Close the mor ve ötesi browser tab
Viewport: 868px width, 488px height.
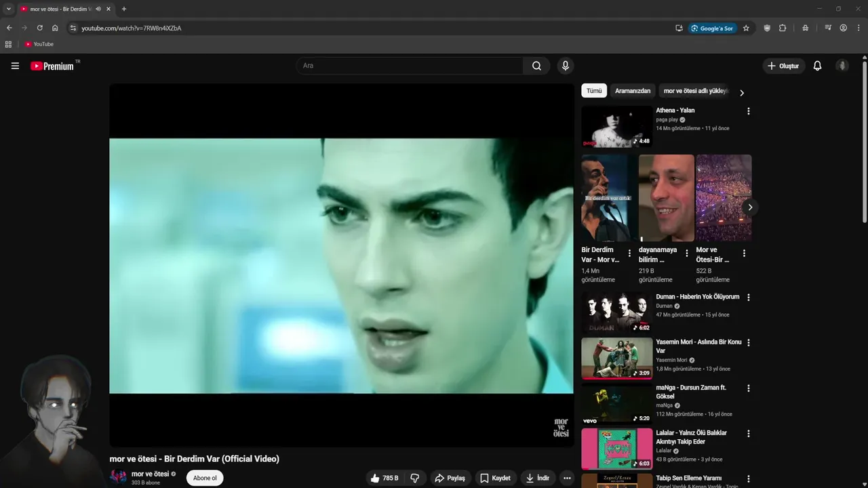pyautogui.click(x=108, y=9)
